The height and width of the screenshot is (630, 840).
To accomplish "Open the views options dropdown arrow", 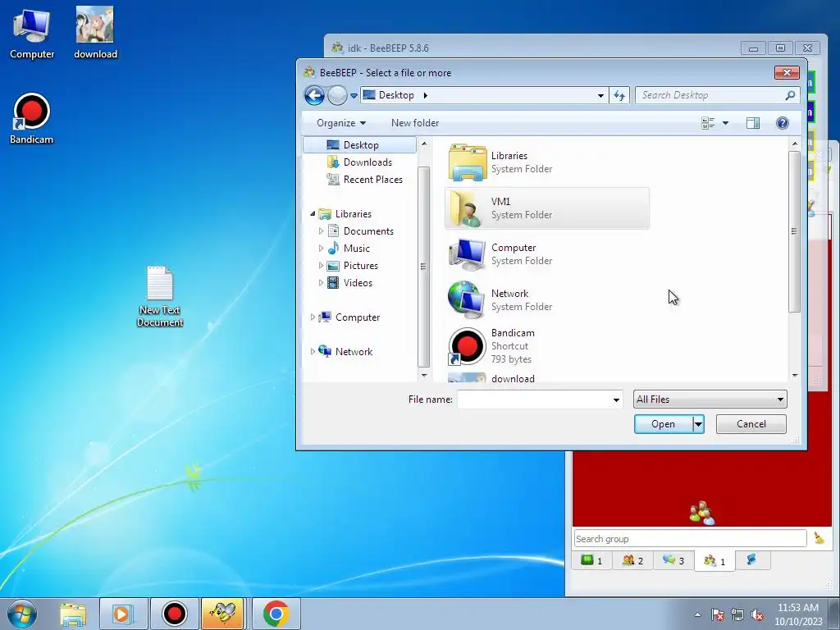I will 725,123.
